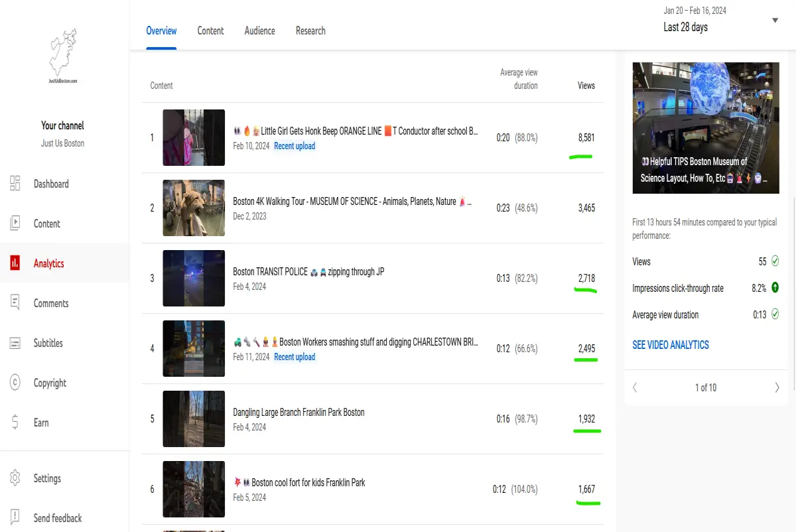Click the Average view duration column header
This screenshot has height=532, width=796.
pyautogui.click(x=519, y=79)
